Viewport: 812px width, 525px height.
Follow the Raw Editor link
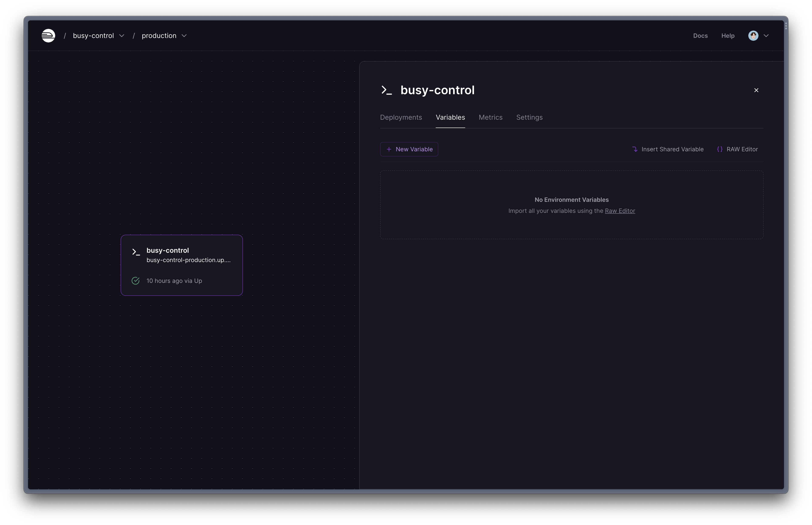pyautogui.click(x=620, y=211)
